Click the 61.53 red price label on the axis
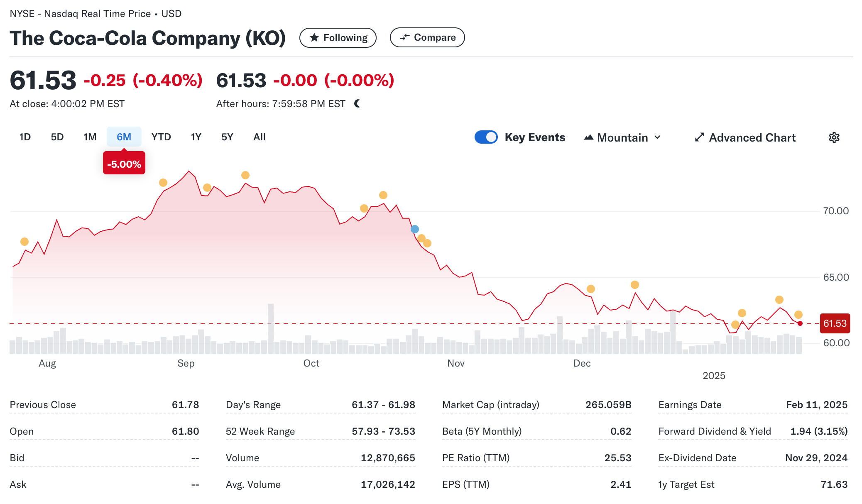This screenshot has width=862, height=504. [x=835, y=323]
